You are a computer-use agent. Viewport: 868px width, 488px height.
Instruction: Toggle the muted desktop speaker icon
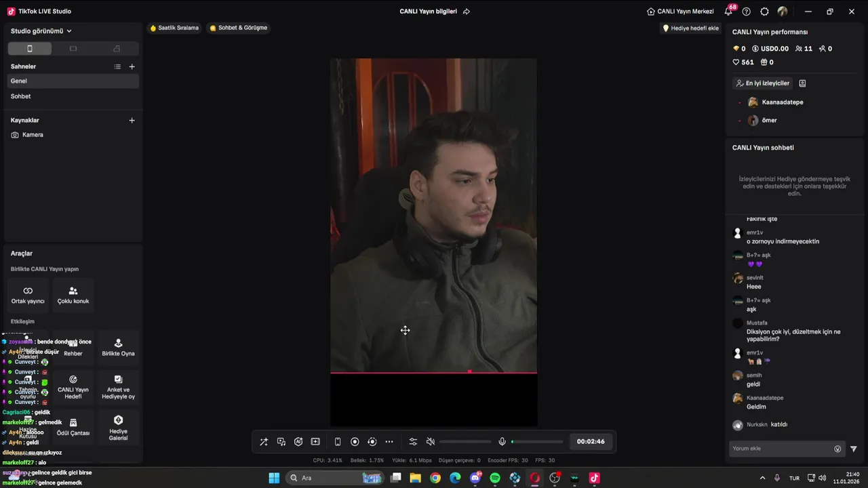tap(430, 442)
